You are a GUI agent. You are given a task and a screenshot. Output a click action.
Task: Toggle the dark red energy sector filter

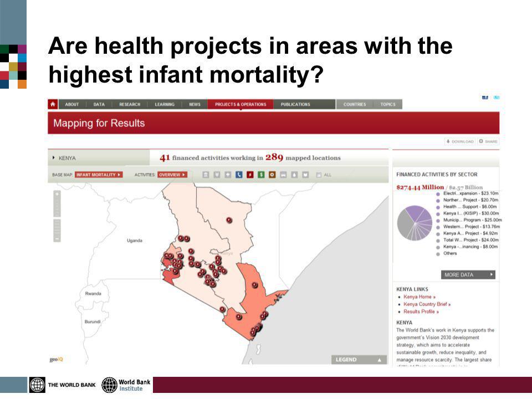pyautogui.click(x=250, y=175)
